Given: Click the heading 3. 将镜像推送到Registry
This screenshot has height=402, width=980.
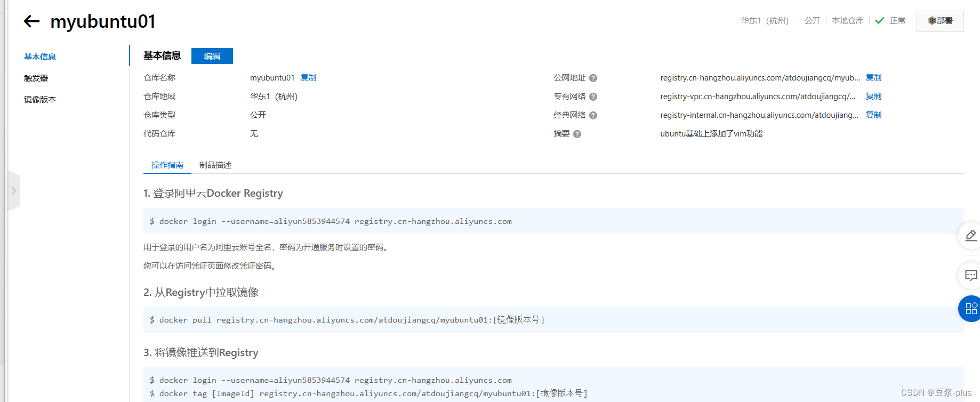Looking at the screenshot, I should [x=201, y=352].
